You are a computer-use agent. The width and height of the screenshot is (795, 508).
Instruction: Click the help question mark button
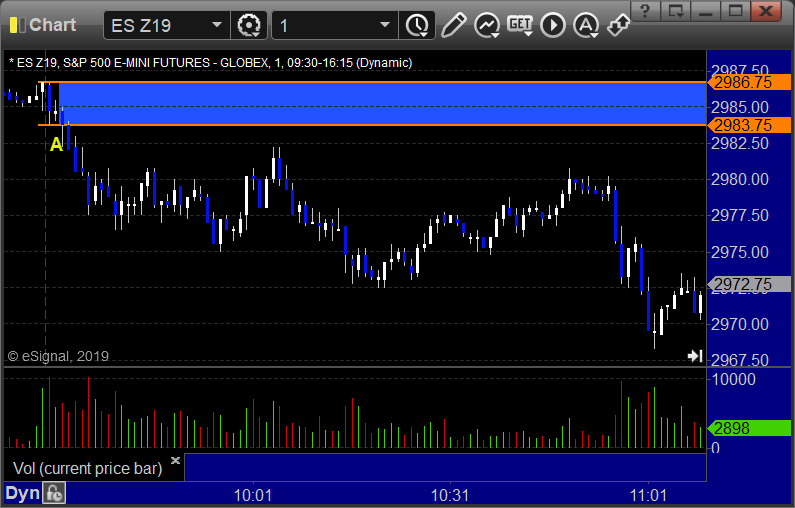[645, 11]
